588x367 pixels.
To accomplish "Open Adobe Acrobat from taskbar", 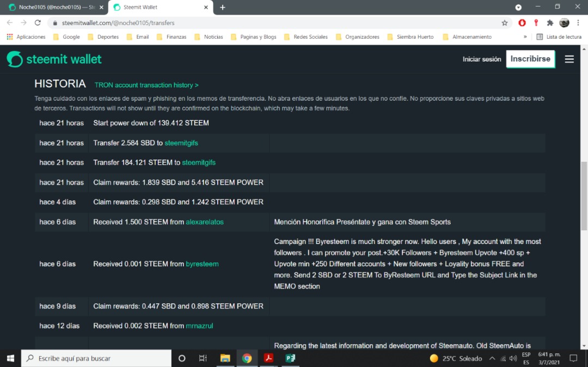I will pos(268,358).
